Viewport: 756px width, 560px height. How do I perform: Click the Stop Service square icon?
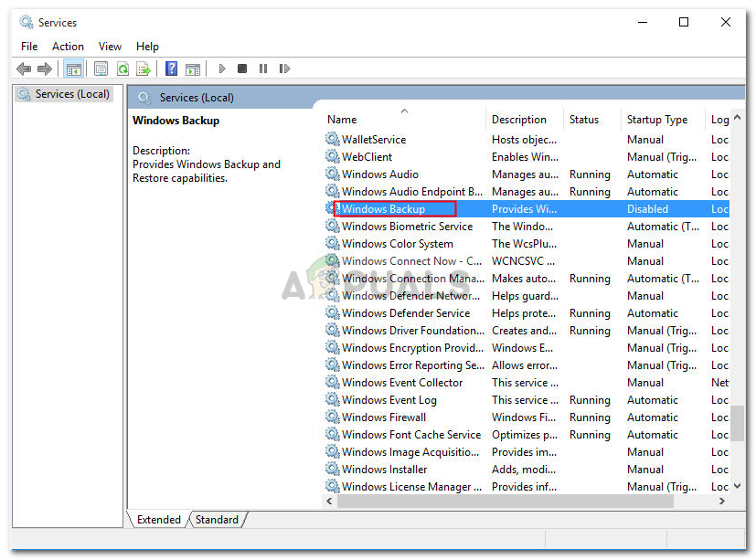point(242,69)
